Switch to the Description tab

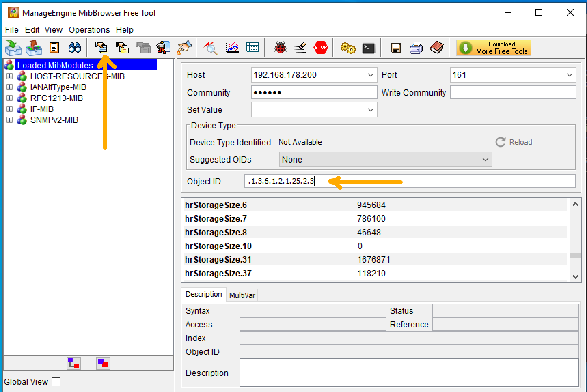(x=204, y=294)
